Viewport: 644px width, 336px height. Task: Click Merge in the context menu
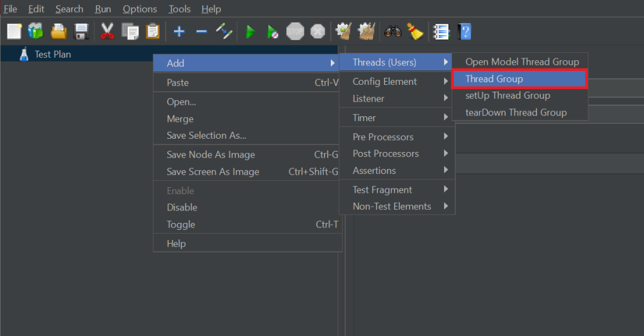point(246,119)
